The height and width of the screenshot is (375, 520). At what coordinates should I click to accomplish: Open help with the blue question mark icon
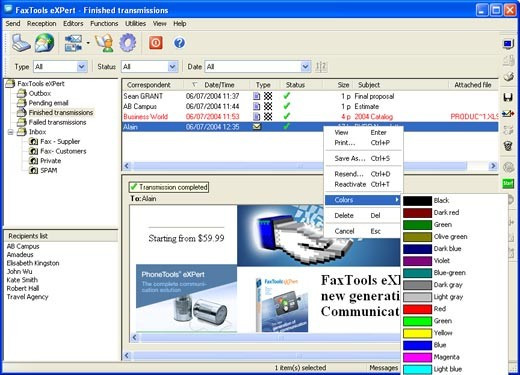(x=179, y=43)
